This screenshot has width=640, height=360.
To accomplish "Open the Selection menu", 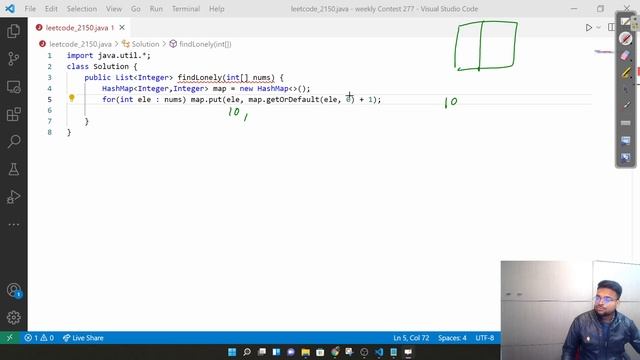I will [82, 9].
